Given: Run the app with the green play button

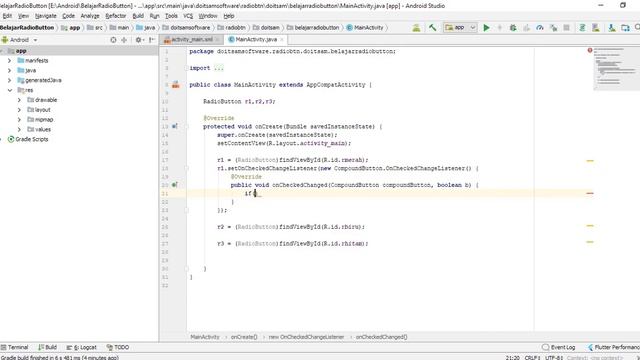Looking at the screenshot, I should point(486,28).
